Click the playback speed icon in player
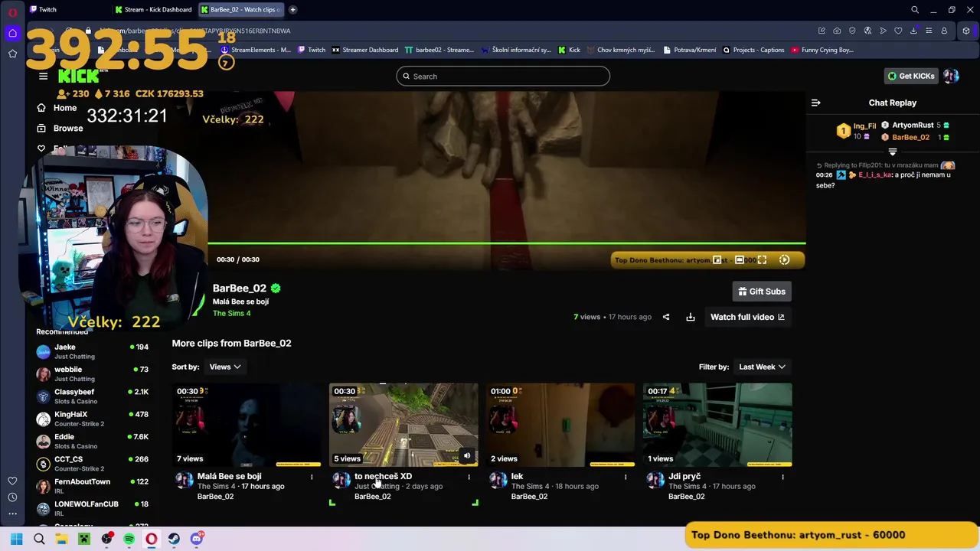The width and height of the screenshot is (980, 551). click(784, 260)
